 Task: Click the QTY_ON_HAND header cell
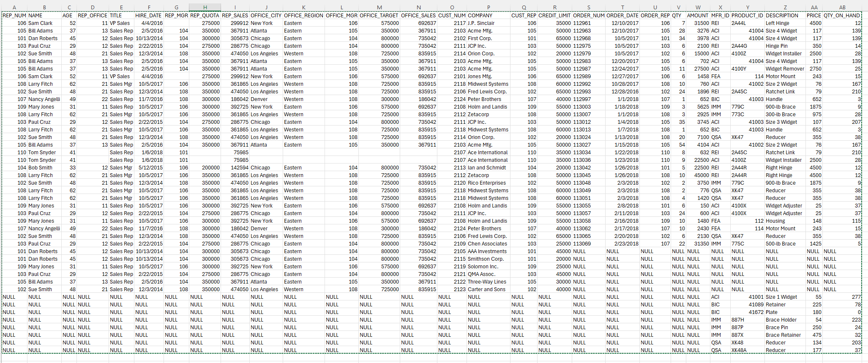coord(842,15)
